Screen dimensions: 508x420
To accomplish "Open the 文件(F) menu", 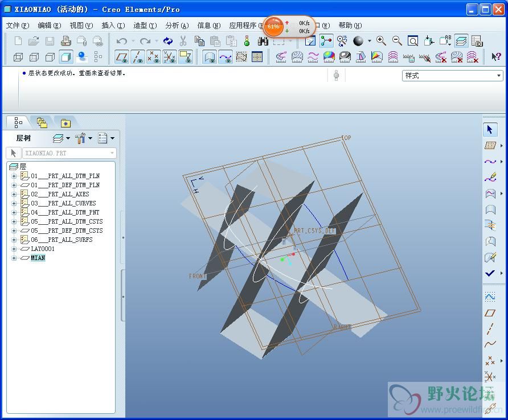I will 18,25.
